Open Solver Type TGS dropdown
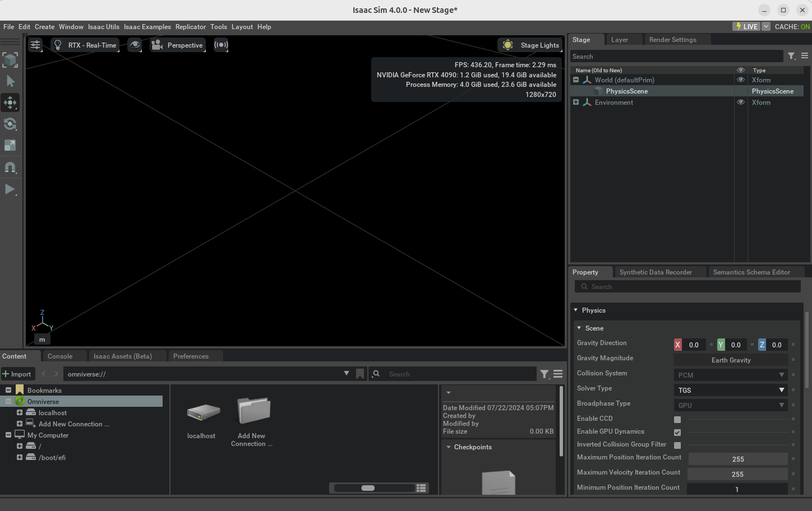This screenshot has height=511, width=812. [731, 390]
